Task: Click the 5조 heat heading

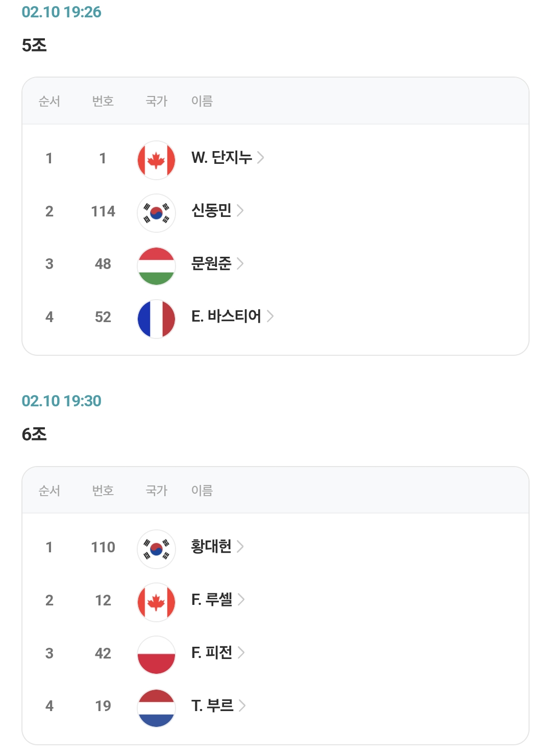Action: pyautogui.click(x=34, y=45)
